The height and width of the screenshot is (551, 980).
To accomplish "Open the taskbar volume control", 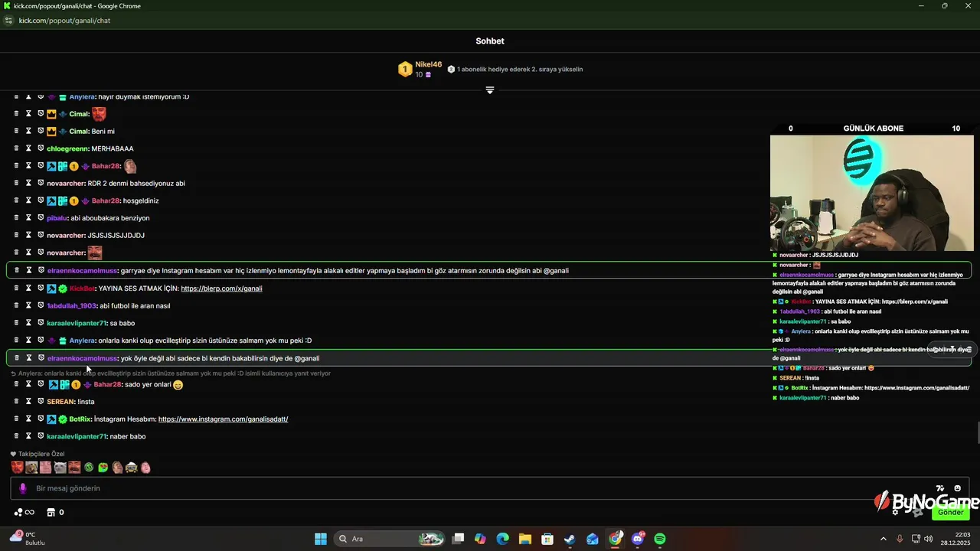I will [x=928, y=539].
